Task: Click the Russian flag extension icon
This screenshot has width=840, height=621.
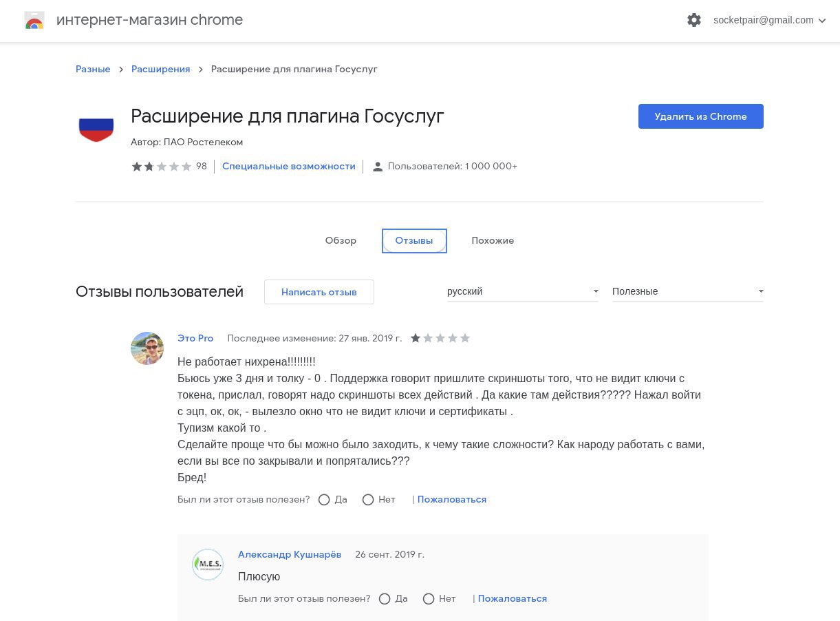Action: coord(96,129)
